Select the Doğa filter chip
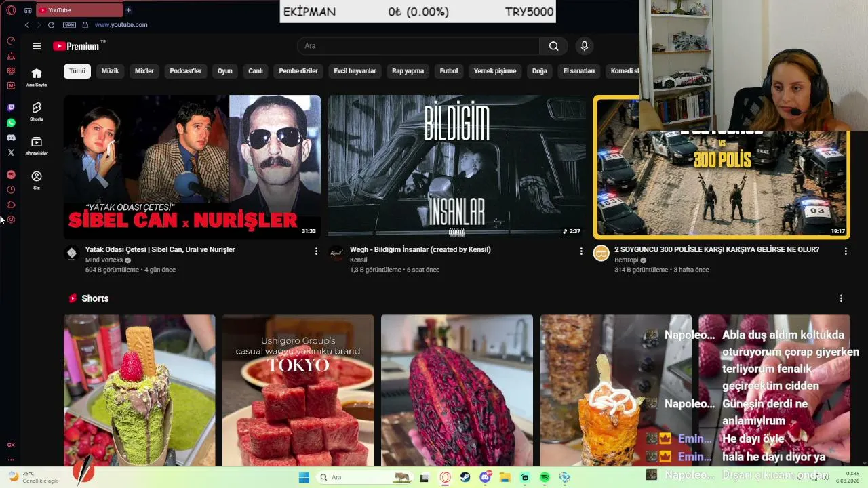 540,71
